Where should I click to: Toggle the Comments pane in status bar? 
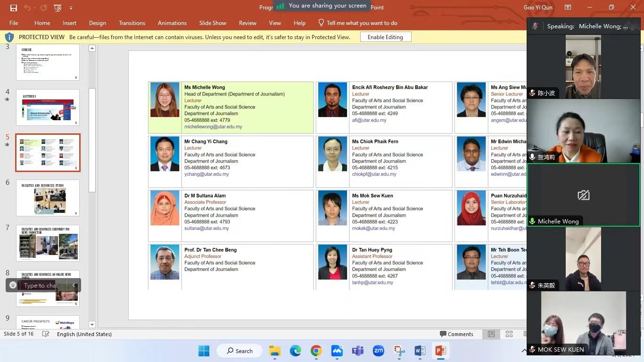(456, 334)
